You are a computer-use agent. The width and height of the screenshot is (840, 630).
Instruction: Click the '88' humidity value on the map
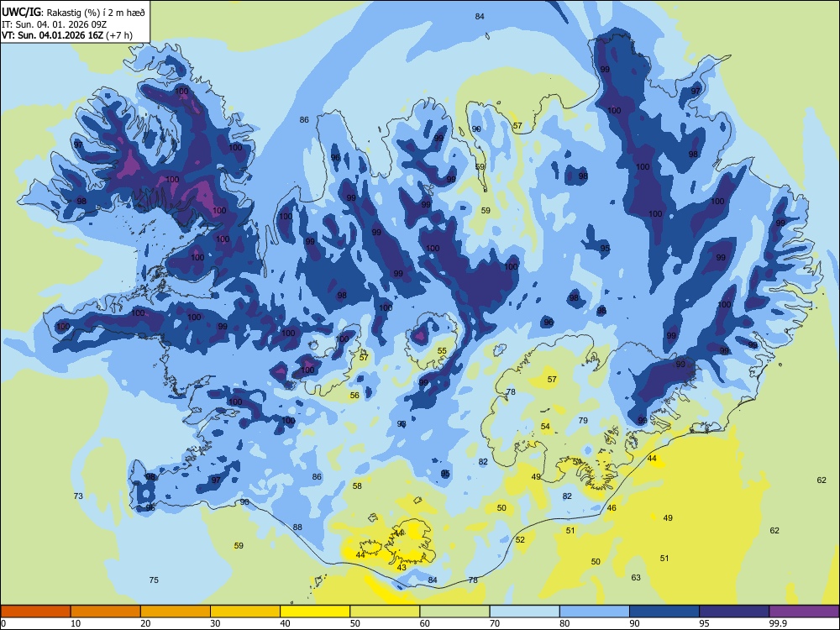point(297,527)
